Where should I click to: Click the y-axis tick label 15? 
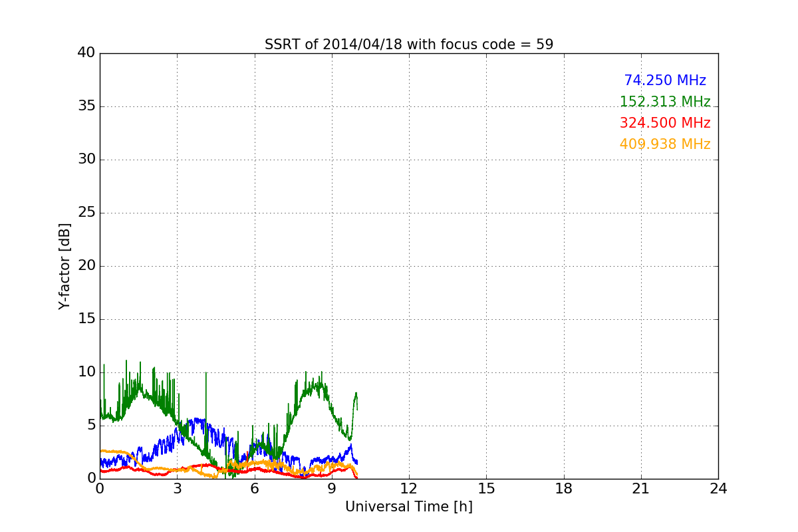point(86,319)
